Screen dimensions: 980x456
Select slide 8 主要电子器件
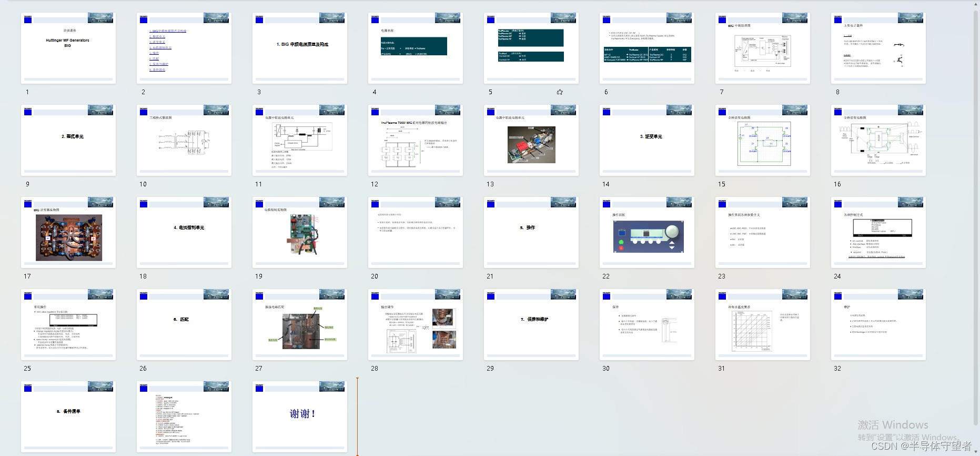[x=878, y=48]
